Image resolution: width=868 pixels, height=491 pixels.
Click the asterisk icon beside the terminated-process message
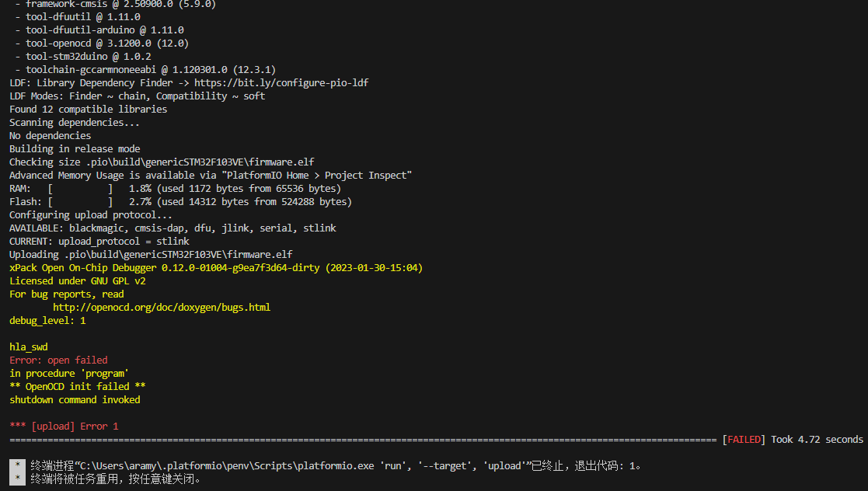coord(17,466)
